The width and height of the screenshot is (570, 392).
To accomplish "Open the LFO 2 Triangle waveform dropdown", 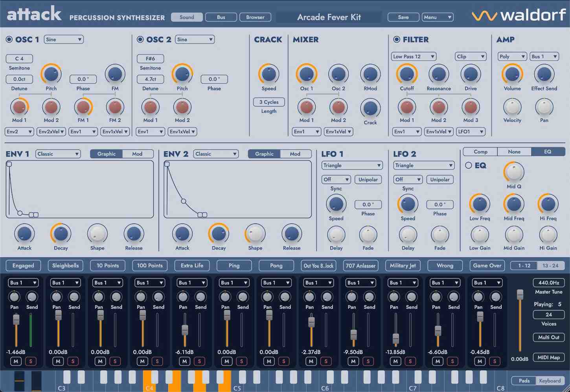I will coord(423,165).
